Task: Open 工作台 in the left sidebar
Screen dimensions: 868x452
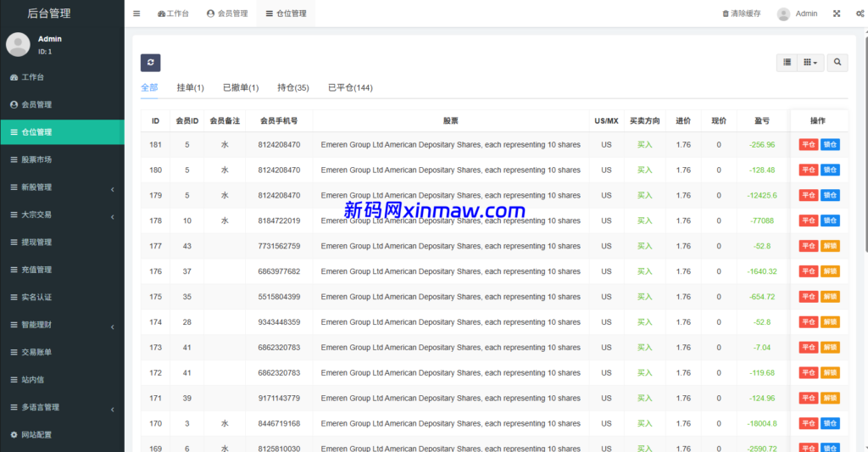Action: pyautogui.click(x=62, y=77)
